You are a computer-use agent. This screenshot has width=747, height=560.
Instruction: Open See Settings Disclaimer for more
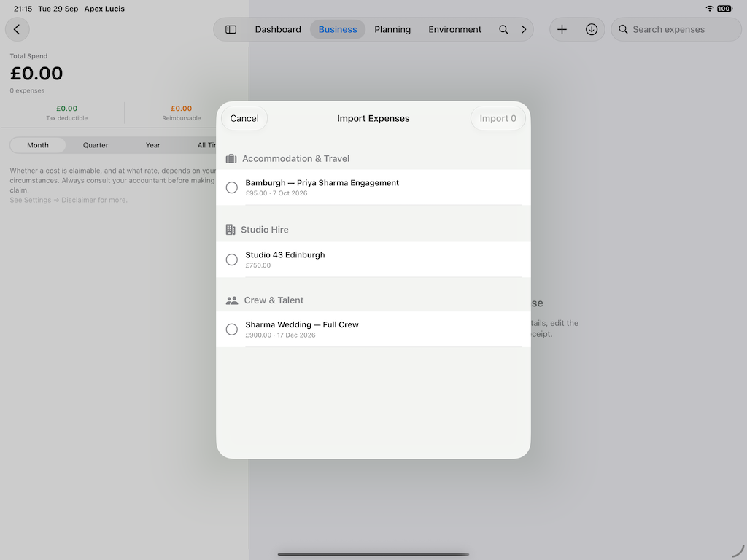coord(69,200)
